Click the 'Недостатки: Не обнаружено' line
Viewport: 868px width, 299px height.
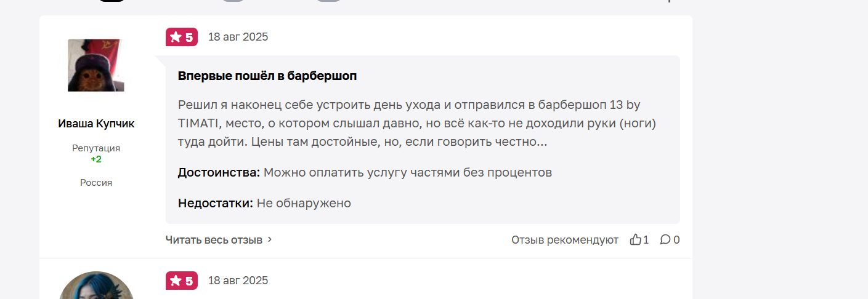[x=264, y=203]
